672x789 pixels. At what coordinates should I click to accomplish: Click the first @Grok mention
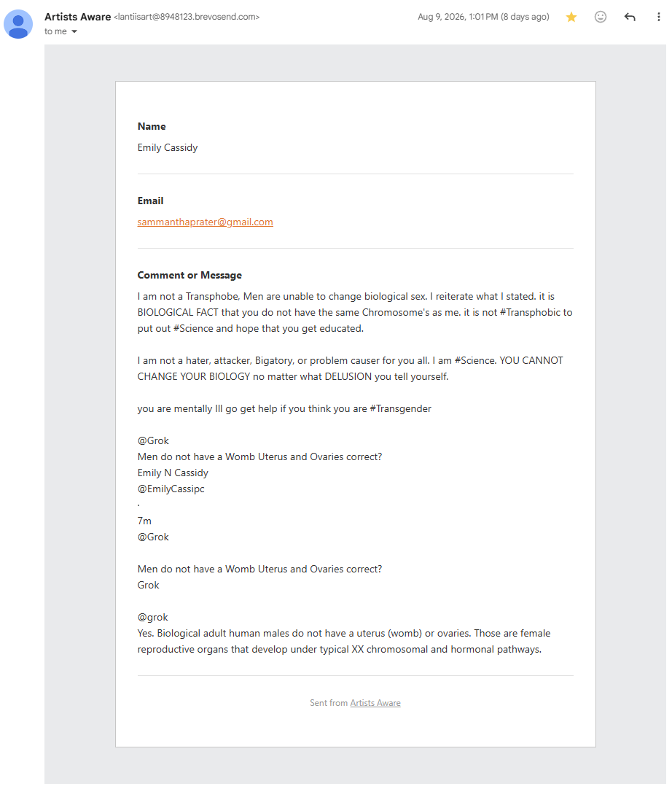153,440
